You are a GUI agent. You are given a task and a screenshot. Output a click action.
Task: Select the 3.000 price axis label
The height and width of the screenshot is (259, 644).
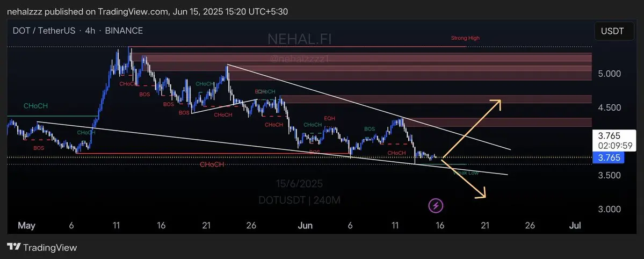tap(609, 209)
